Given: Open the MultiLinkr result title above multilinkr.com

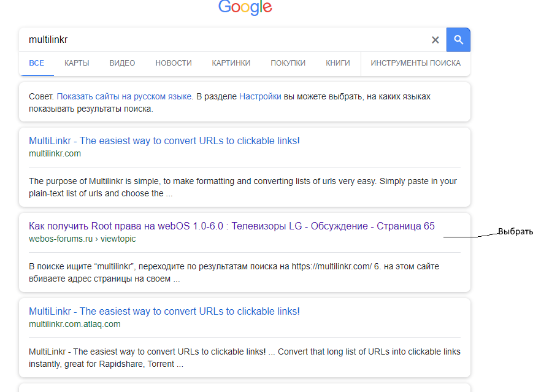Looking at the screenshot, I should (x=164, y=141).
